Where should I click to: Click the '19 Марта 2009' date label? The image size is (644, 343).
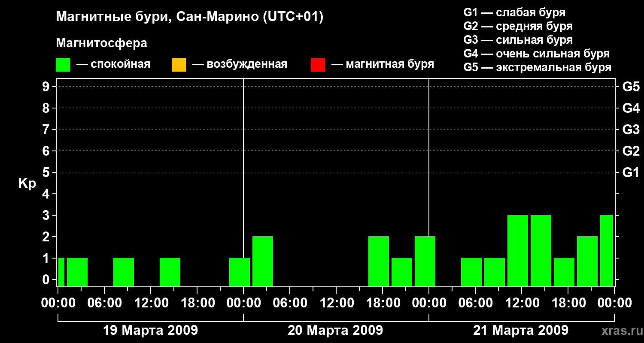pyautogui.click(x=151, y=331)
